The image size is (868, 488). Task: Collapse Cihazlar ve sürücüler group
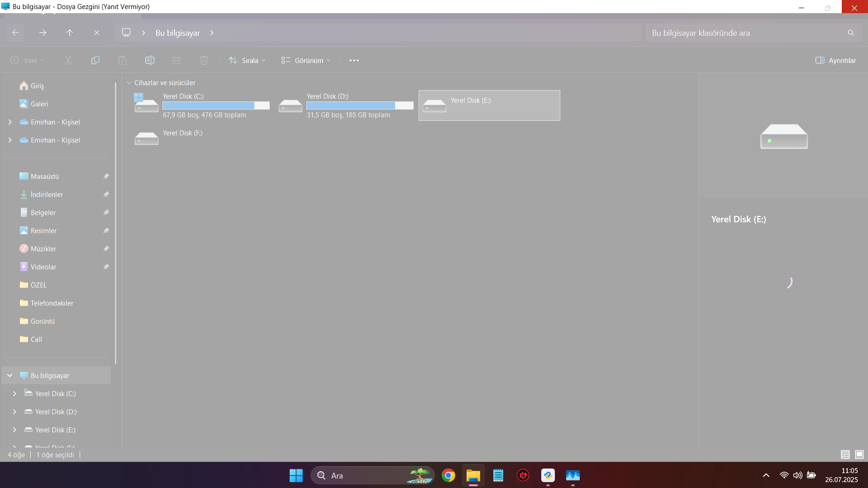tap(129, 83)
